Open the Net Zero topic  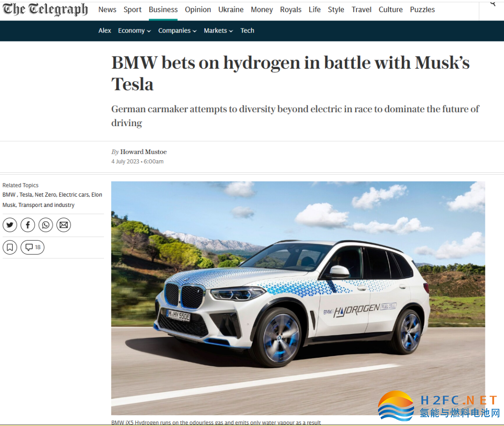coord(45,195)
